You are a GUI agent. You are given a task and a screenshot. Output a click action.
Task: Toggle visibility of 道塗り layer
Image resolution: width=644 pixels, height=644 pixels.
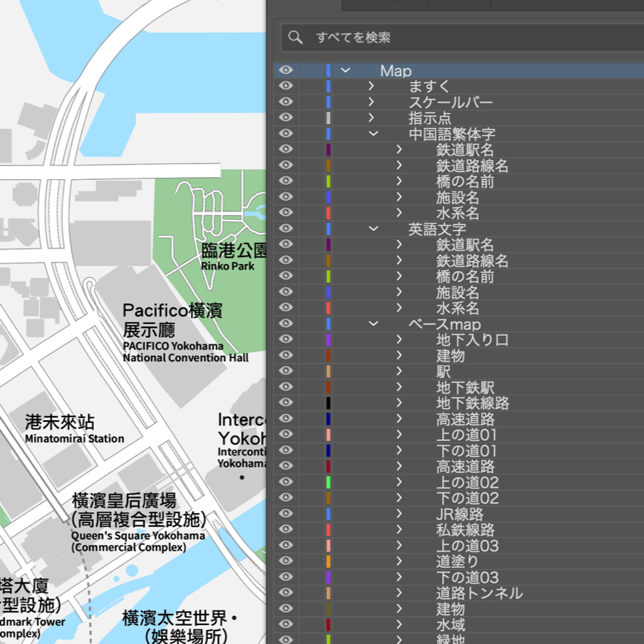[286, 561]
